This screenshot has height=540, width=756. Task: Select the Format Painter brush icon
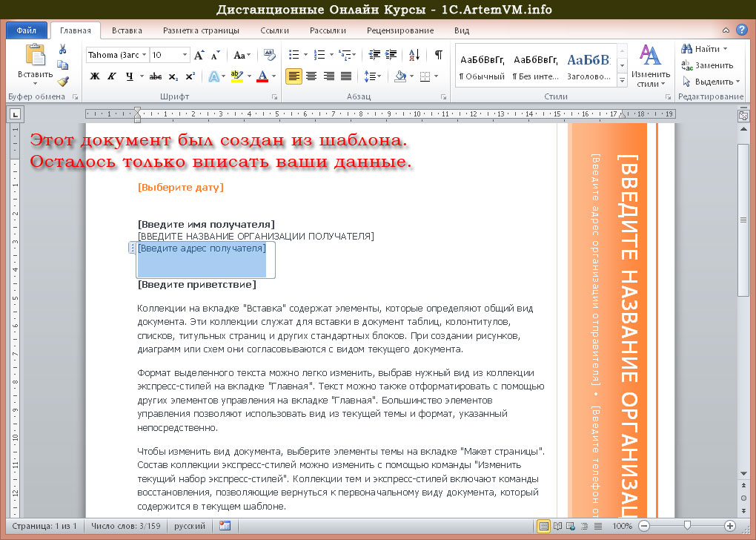point(63,82)
